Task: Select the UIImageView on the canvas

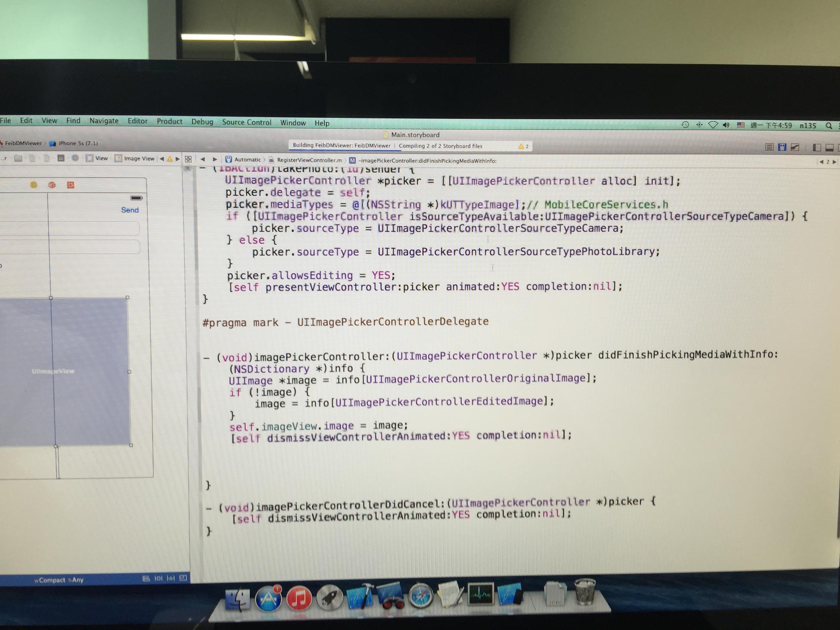Action: (65, 372)
